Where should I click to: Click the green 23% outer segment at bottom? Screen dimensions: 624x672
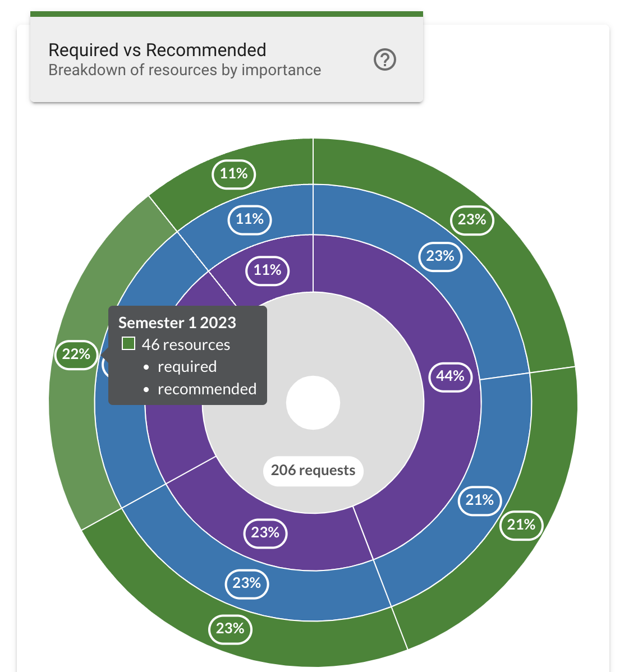point(231,629)
